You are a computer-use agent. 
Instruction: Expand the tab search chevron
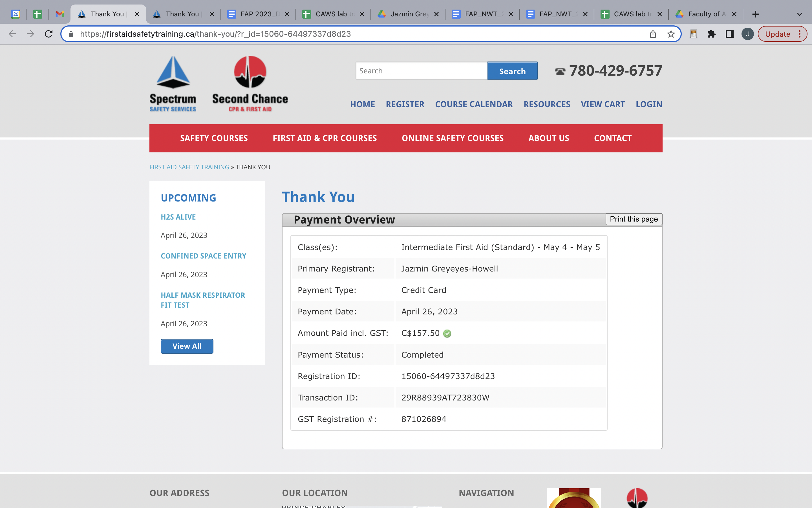pos(800,14)
